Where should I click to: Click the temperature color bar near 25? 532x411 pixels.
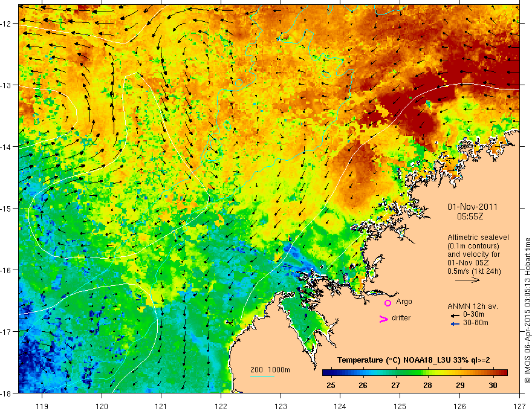tap(331, 372)
